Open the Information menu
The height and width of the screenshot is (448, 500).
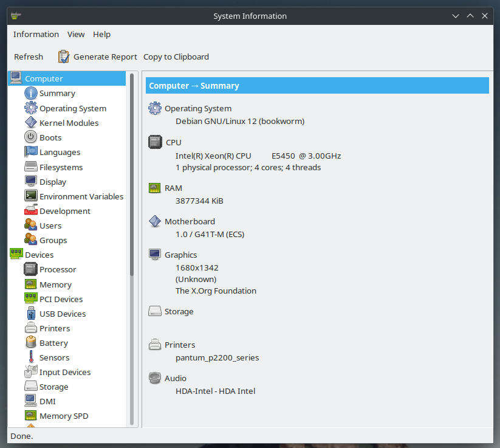[x=36, y=34]
